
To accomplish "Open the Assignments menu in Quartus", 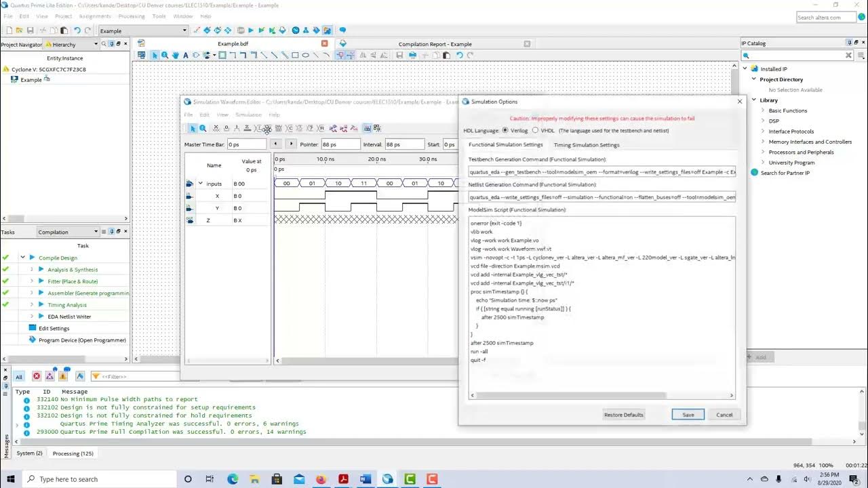I will click(95, 16).
